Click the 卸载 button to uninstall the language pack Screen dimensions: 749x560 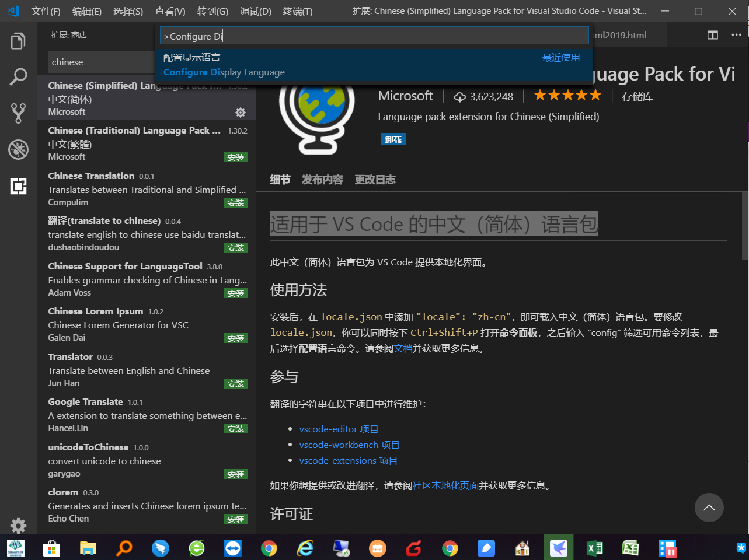click(x=393, y=139)
